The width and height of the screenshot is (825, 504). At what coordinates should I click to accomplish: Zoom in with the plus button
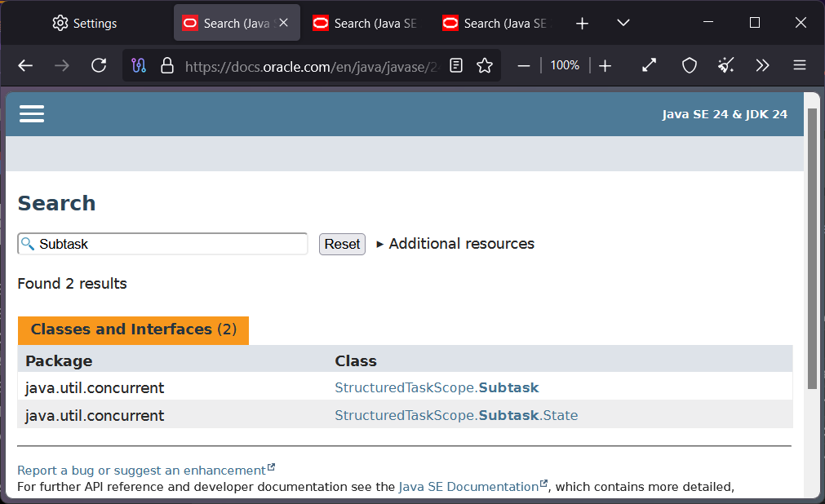point(605,65)
